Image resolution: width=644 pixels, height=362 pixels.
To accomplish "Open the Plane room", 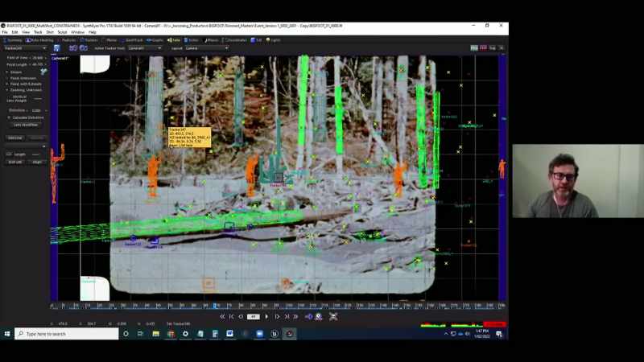I will point(109,40).
